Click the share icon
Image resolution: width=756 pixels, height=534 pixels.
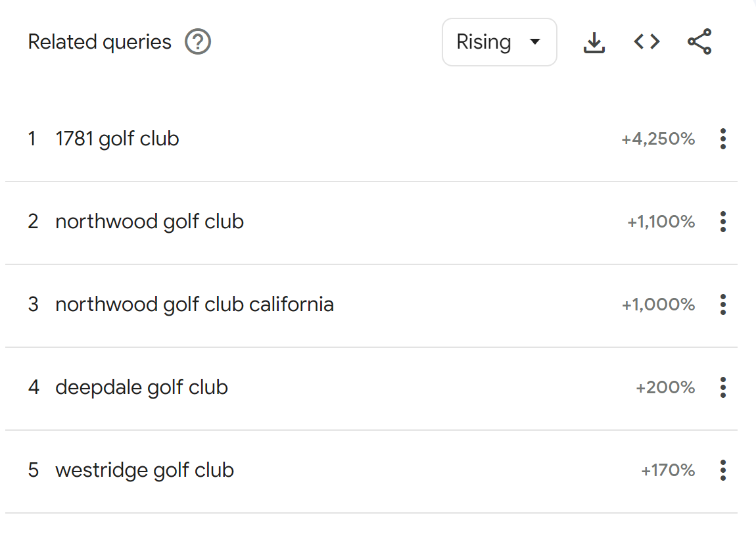(699, 43)
